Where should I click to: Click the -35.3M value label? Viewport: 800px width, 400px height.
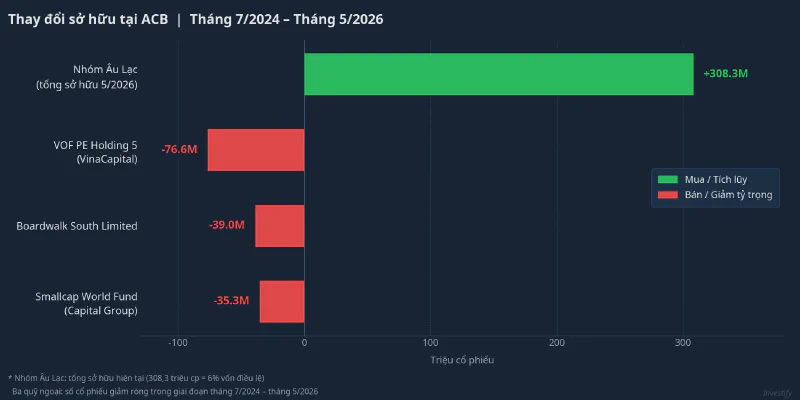[231, 301]
